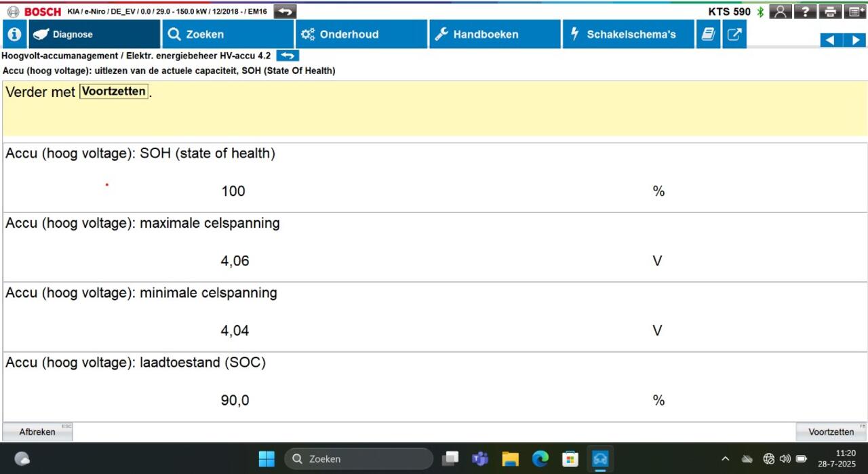
Task: Switch to the Zoeken tab
Action: coord(228,35)
